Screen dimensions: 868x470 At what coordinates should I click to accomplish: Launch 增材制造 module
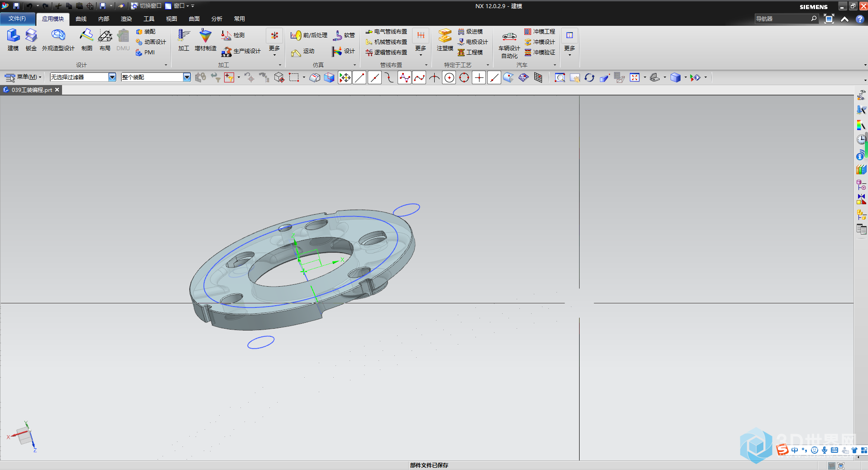click(x=206, y=40)
